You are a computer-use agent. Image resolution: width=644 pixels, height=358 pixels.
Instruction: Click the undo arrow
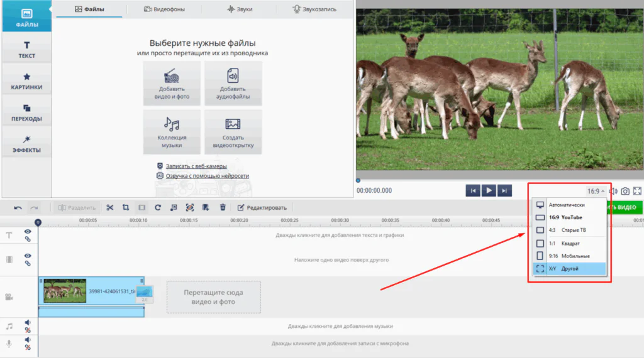18,208
